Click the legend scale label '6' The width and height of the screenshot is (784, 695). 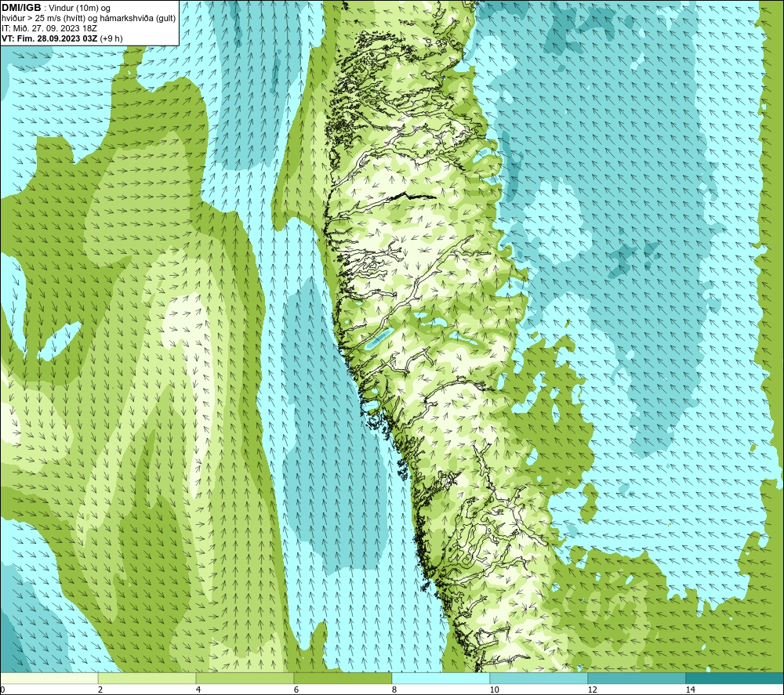[x=296, y=690]
